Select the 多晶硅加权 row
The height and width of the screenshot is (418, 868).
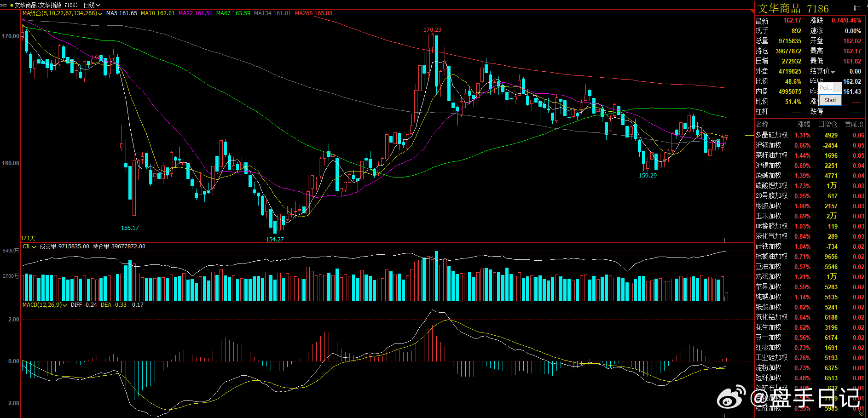point(810,135)
